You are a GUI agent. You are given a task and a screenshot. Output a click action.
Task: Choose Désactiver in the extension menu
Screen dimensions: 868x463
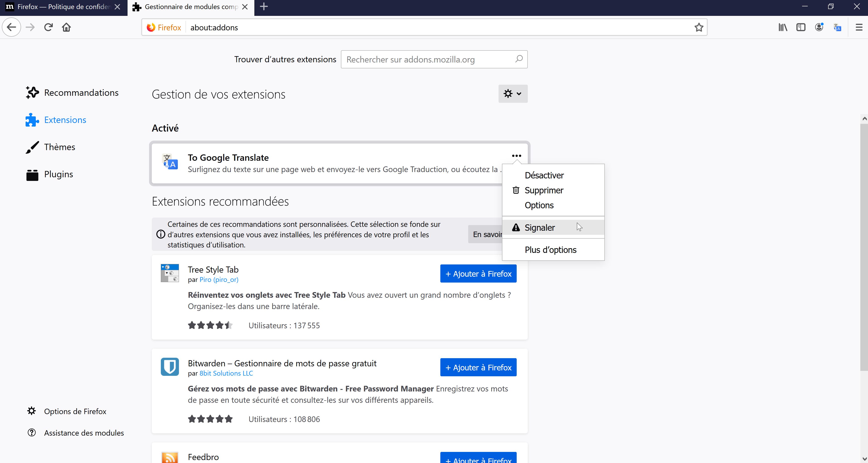pyautogui.click(x=553, y=175)
